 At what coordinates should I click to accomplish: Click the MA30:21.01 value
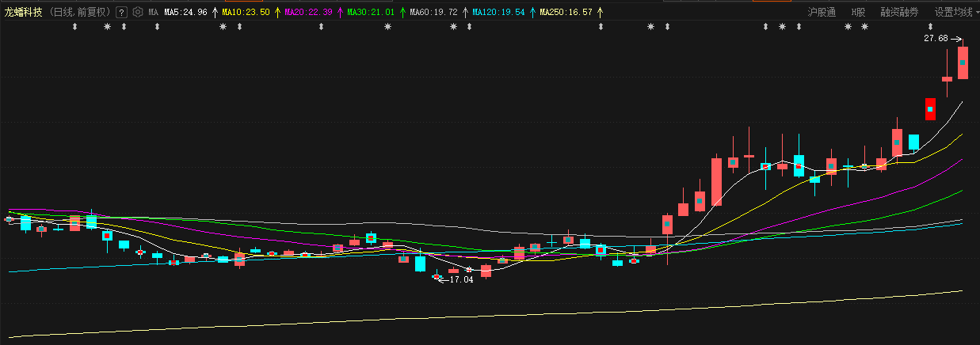click(x=371, y=12)
